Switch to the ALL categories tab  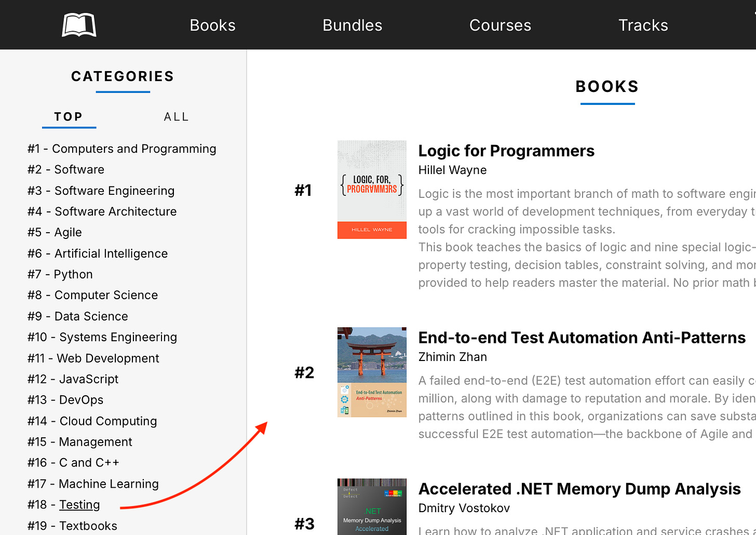[177, 117]
